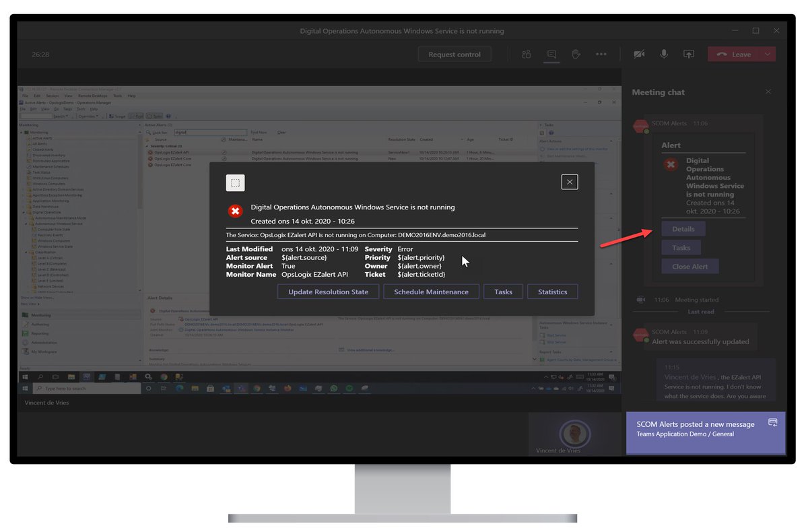The height and width of the screenshot is (532, 808).
Task: Click the Look for search field in Operations Manager
Action: coord(210,133)
